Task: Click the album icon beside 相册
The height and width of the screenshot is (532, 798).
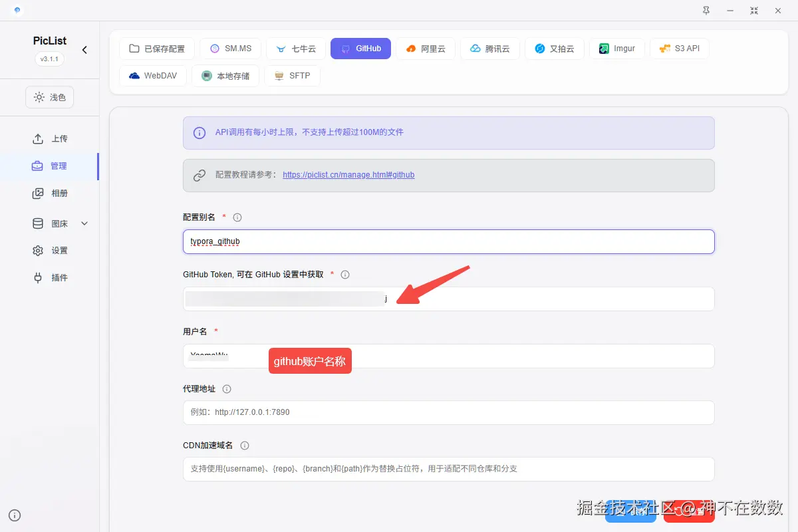Action: [x=38, y=194]
